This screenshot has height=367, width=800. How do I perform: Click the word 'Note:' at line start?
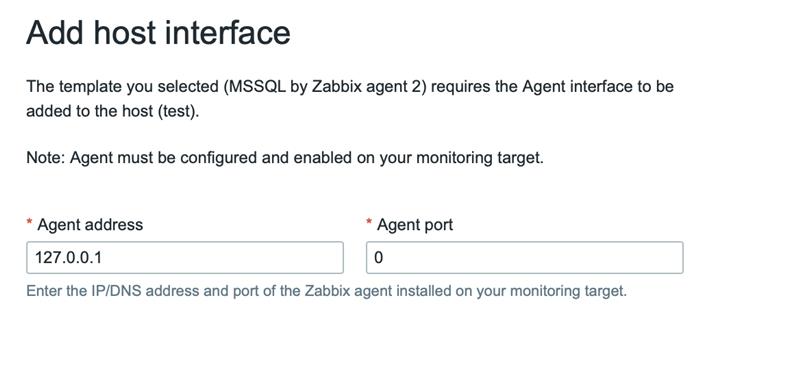coord(46,158)
